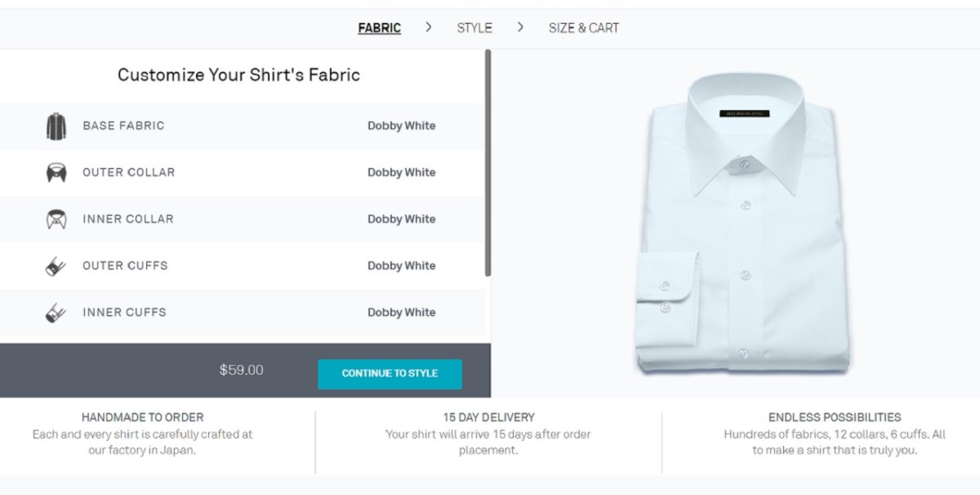Click the Base Fabric row label
The height and width of the screenshot is (495, 980).
[x=123, y=126]
